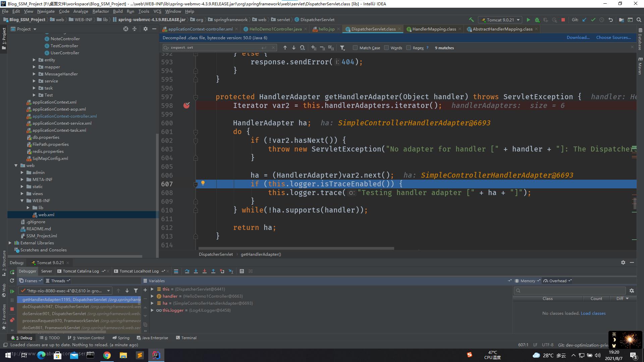644x362 pixels.
Task: Open the Navigate menu
Action: pyautogui.click(x=46, y=11)
